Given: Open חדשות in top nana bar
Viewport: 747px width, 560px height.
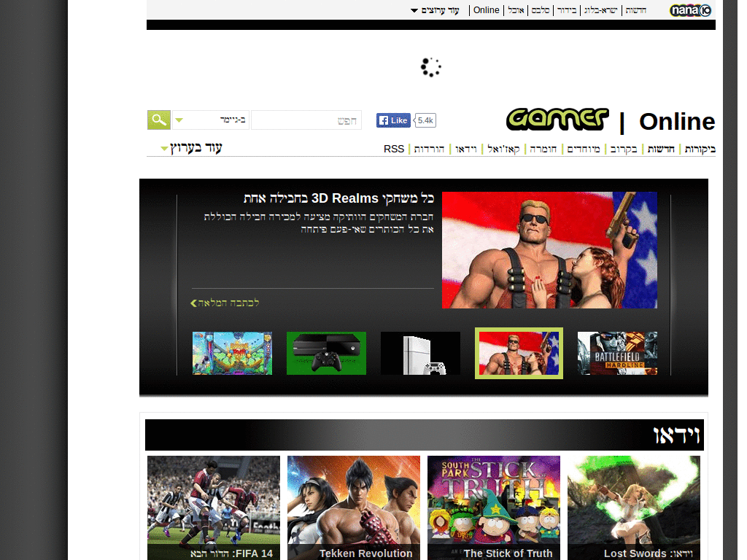Looking at the screenshot, I should click(636, 10).
